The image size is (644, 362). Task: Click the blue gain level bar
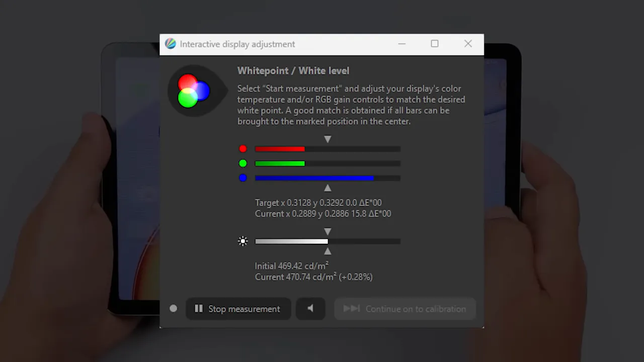click(x=328, y=178)
